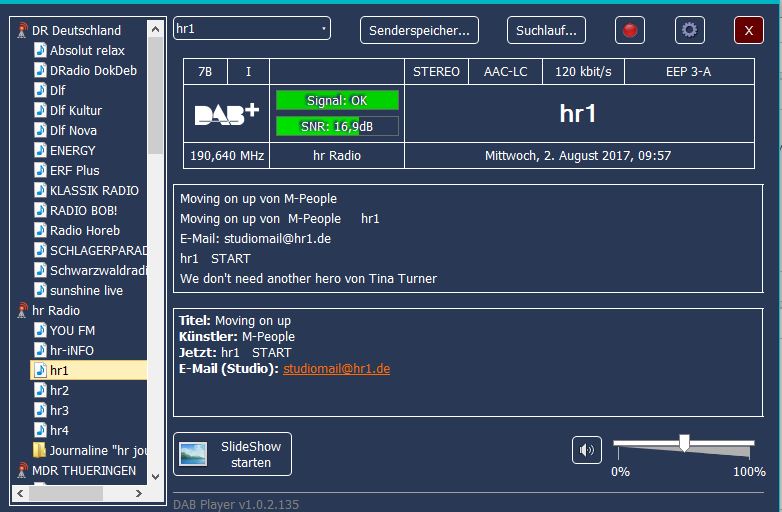
Task: Click the music note icon beside hr3
Action: 40,410
